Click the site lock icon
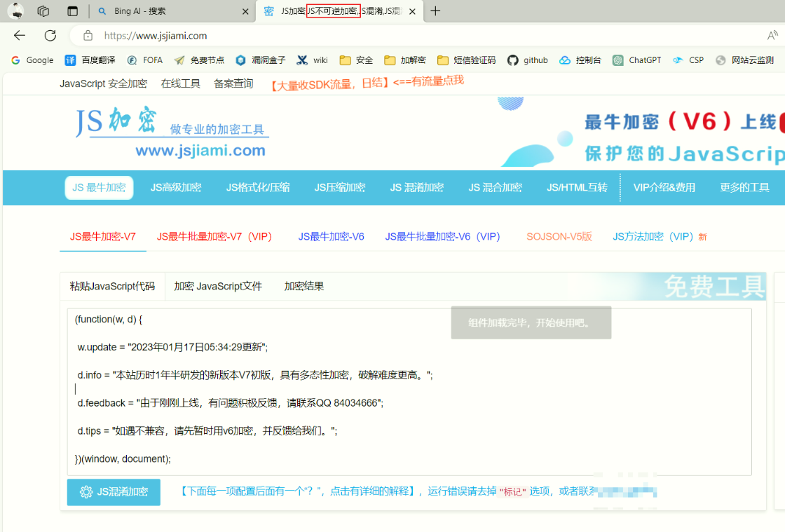 click(x=88, y=36)
